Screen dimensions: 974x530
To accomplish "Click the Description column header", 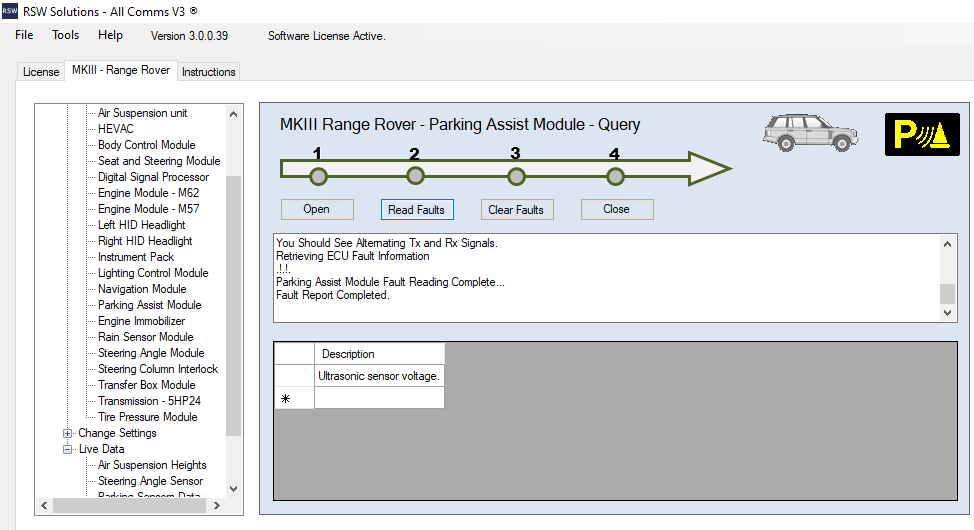I will pos(380,354).
